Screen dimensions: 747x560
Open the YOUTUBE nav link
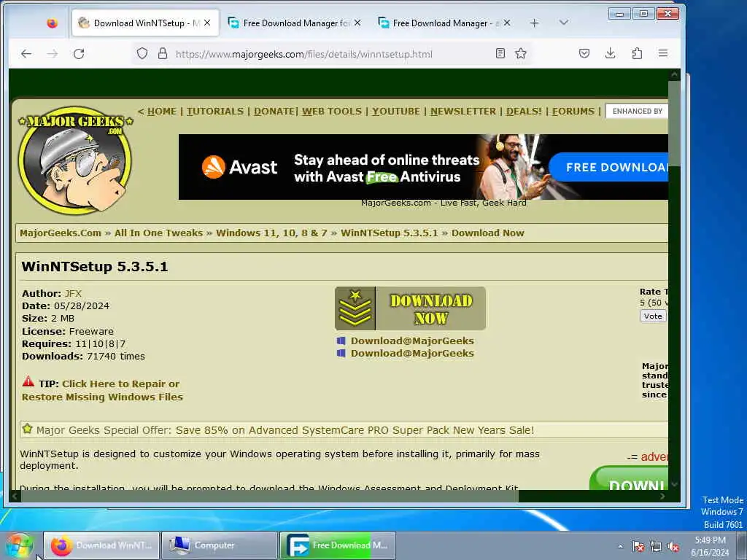396,112
